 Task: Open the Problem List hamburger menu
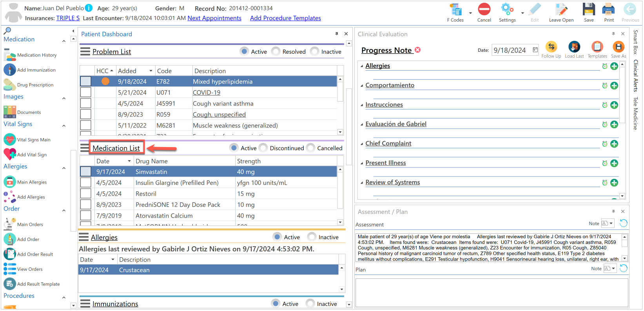pyautogui.click(x=85, y=51)
